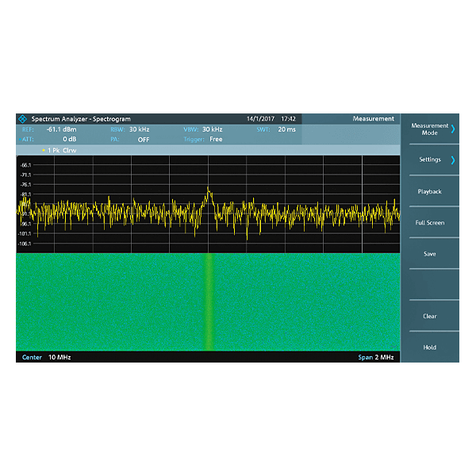Viewport: 476px width, 476px height.
Task: Expand the Settings softkey menu
Action: 430,159
